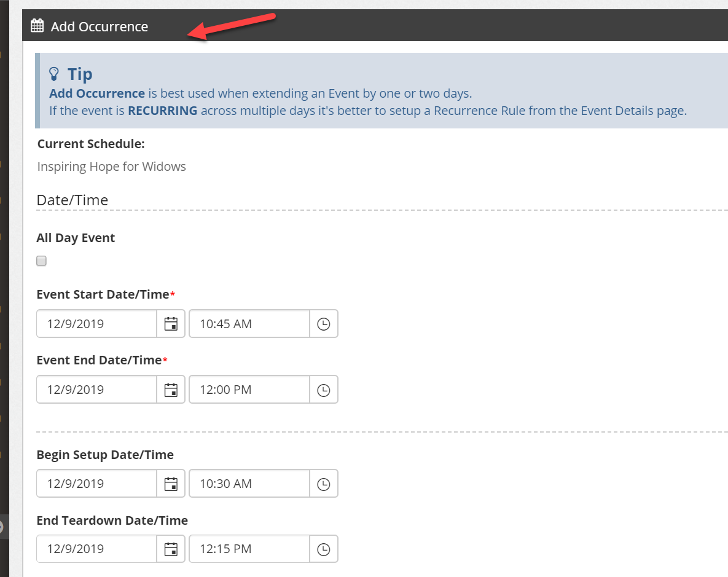This screenshot has width=728, height=577.
Task: Click the Add Occurrence header title
Action: click(x=100, y=26)
